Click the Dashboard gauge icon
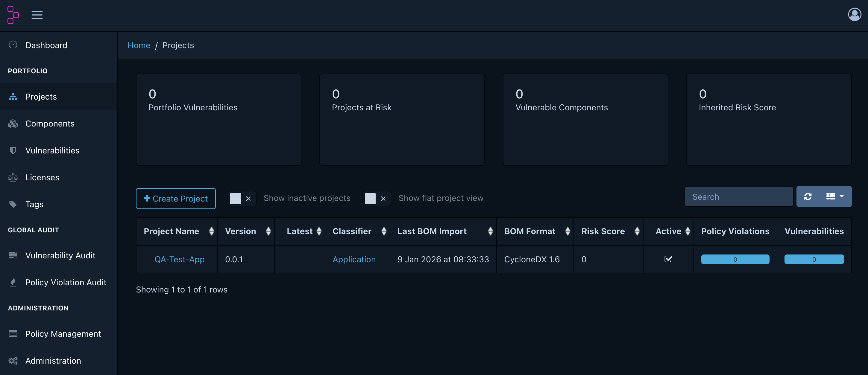The image size is (868, 375). pyautogui.click(x=13, y=45)
